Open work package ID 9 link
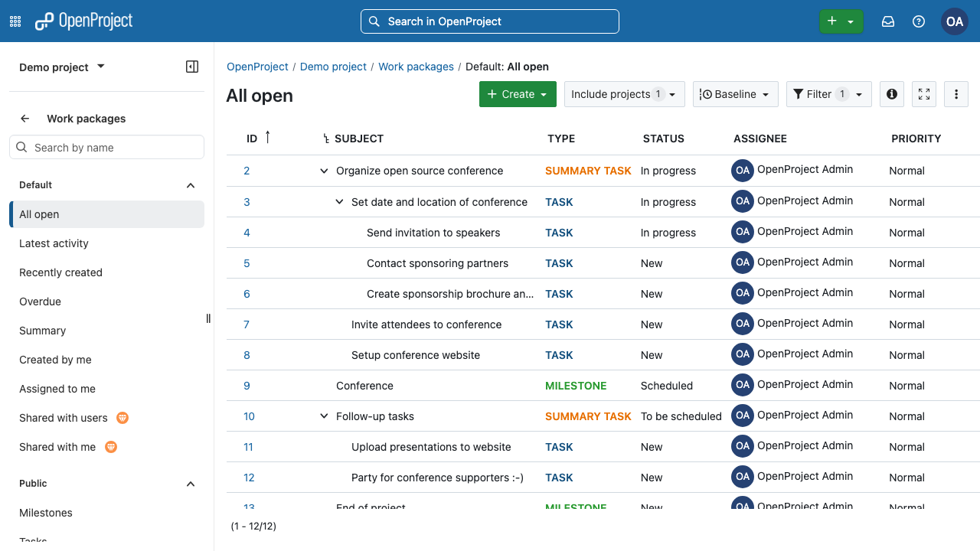The image size is (980, 551). click(247, 386)
